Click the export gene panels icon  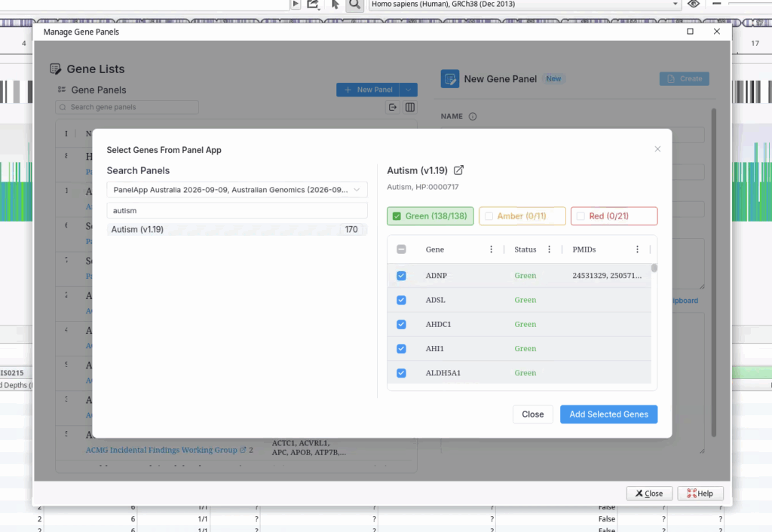392,107
